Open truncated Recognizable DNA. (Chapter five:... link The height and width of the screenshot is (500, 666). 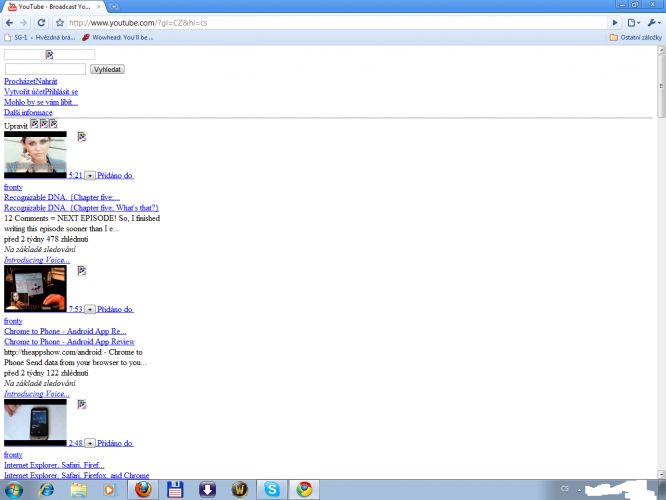(62, 198)
